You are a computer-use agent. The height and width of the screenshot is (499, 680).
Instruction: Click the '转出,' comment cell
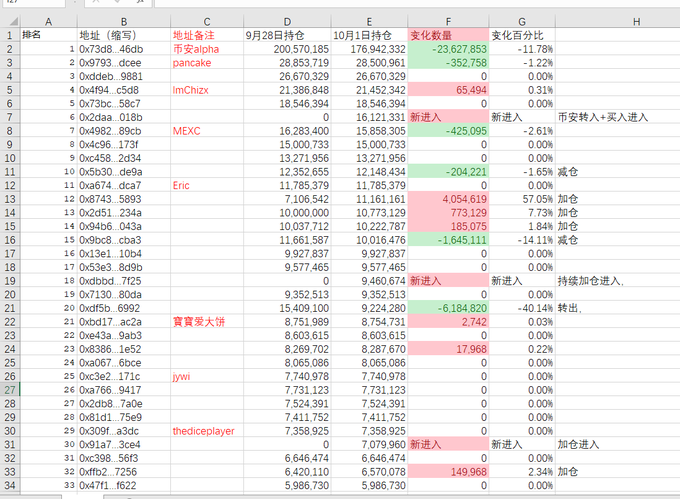coord(618,308)
